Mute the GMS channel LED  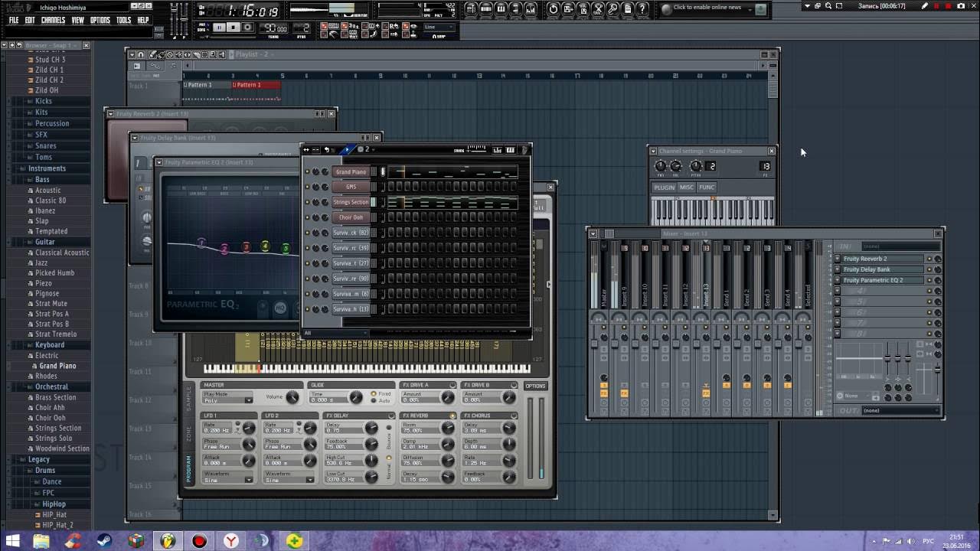coord(307,187)
